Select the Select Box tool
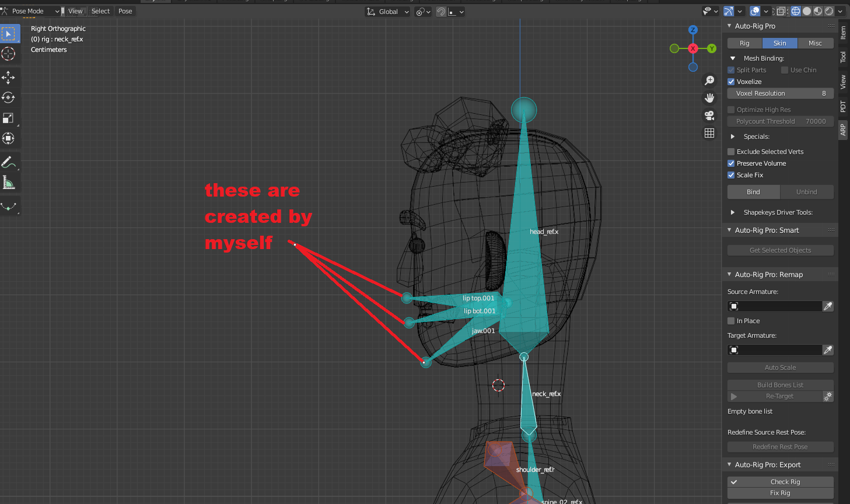Screen dimensions: 850x504 click(x=9, y=34)
